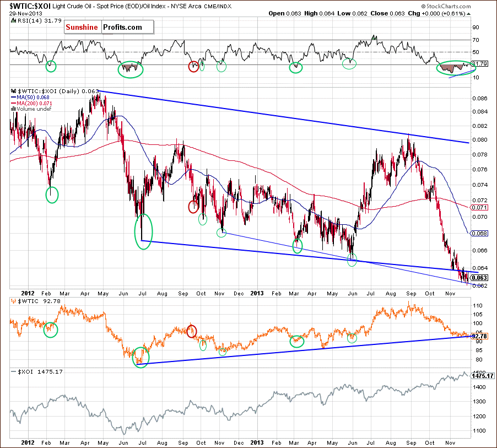The height and width of the screenshot is (448, 497).
Task: Click the candlestick icon before $WTIC:$XOI (Daily)
Action: (14, 91)
